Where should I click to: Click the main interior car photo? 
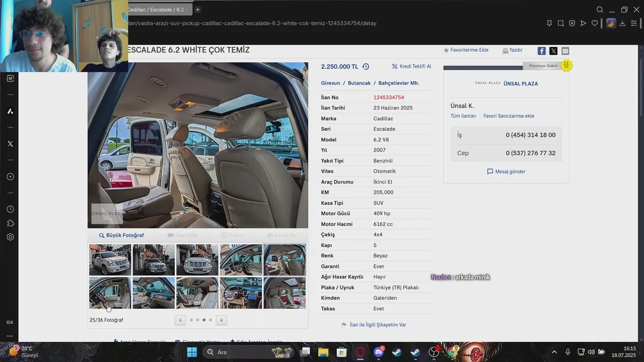tap(198, 145)
